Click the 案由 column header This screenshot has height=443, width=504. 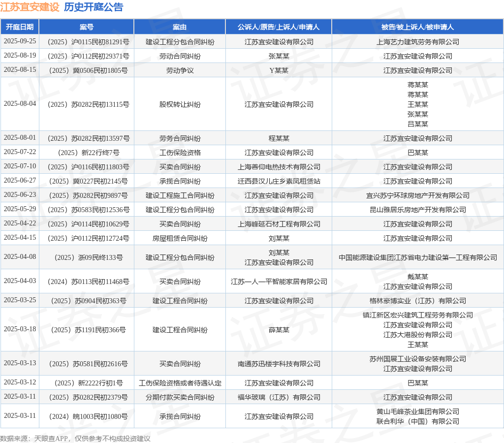point(180,27)
